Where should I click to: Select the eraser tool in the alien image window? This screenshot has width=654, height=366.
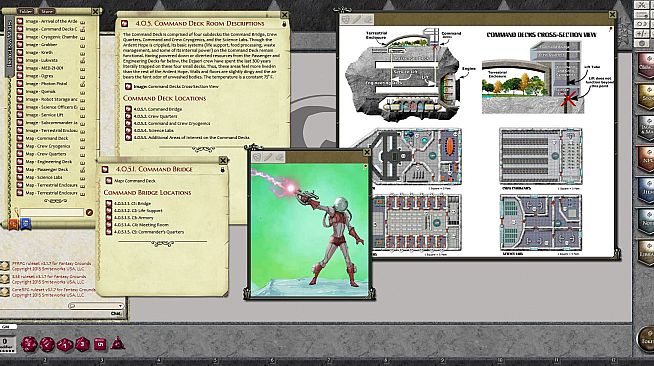coord(279,157)
